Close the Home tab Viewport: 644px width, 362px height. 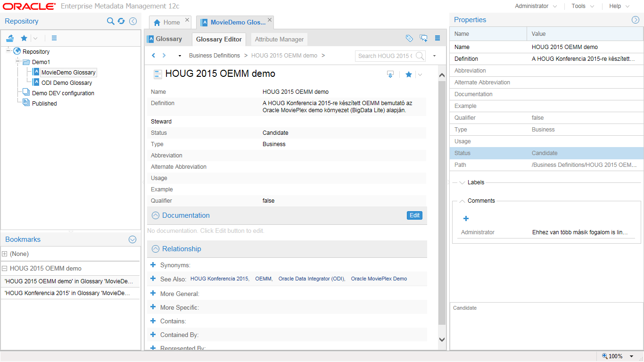[x=187, y=20]
